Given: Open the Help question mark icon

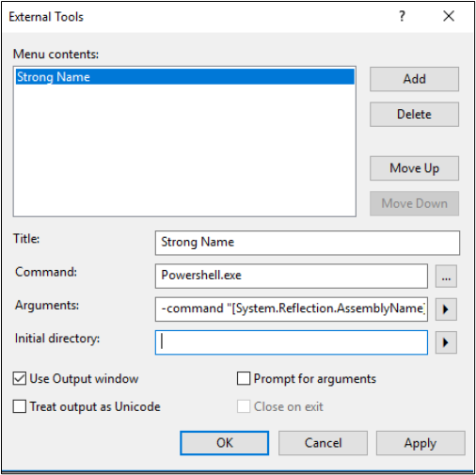Looking at the screenshot, I should 402,16.
